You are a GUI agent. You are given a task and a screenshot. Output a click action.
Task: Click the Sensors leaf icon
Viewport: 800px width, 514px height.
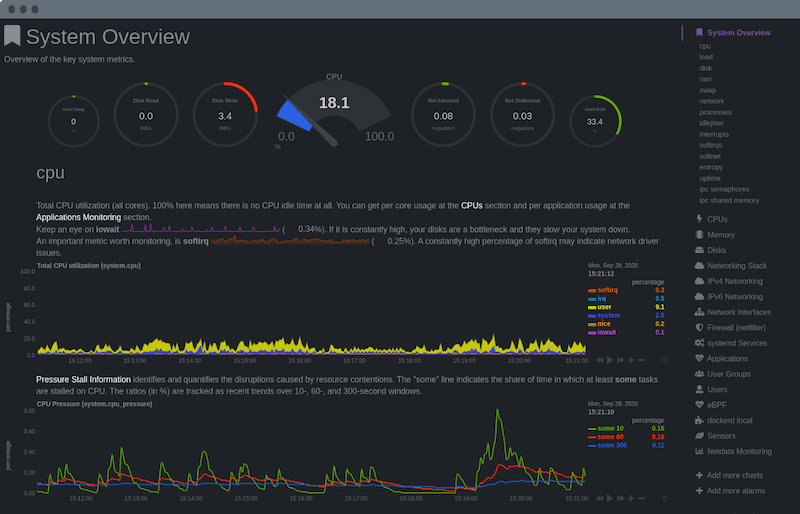(699, 436)
